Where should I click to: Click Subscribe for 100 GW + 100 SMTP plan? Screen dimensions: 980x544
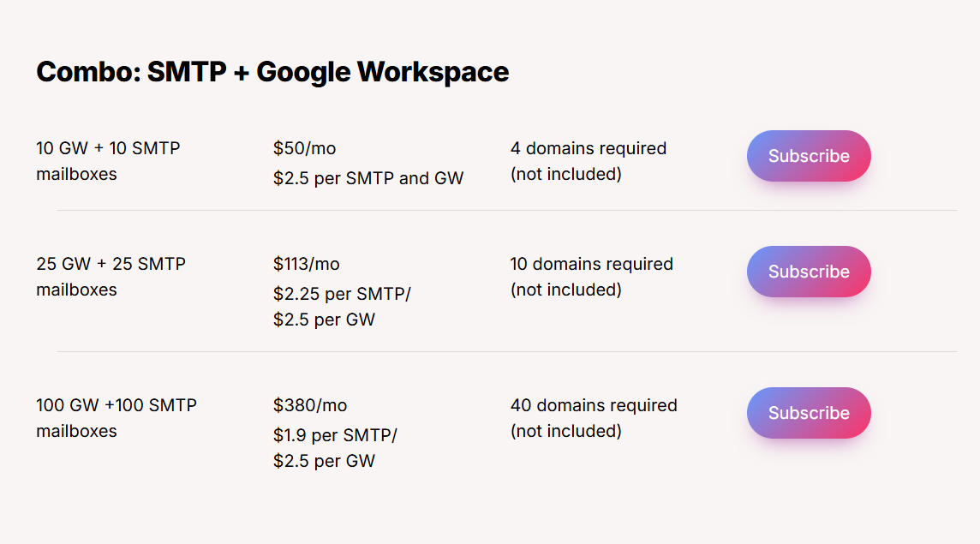pos(808,412)
